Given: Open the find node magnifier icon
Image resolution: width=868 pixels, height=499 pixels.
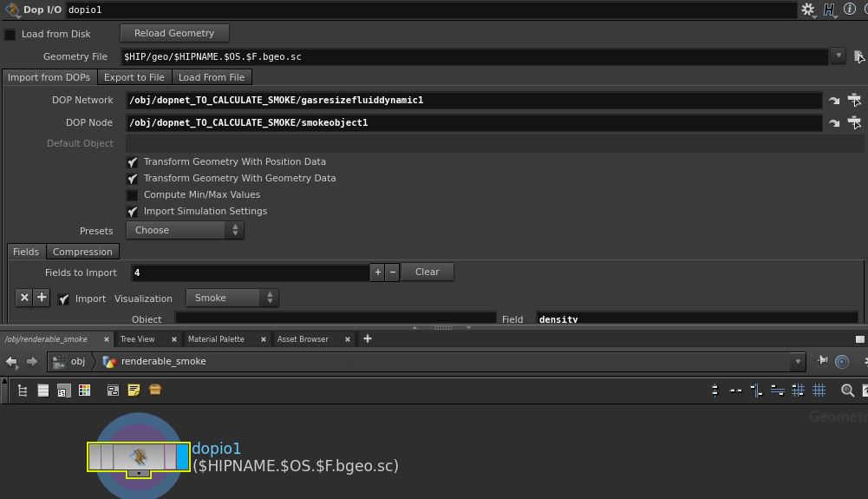Looking at the screenshot, I should tap(847, 391).
